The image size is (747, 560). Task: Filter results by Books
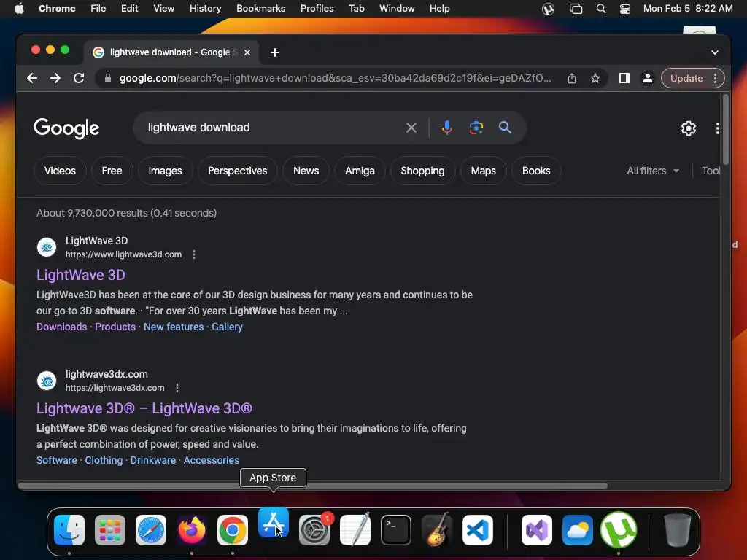[x=536, y=171]
